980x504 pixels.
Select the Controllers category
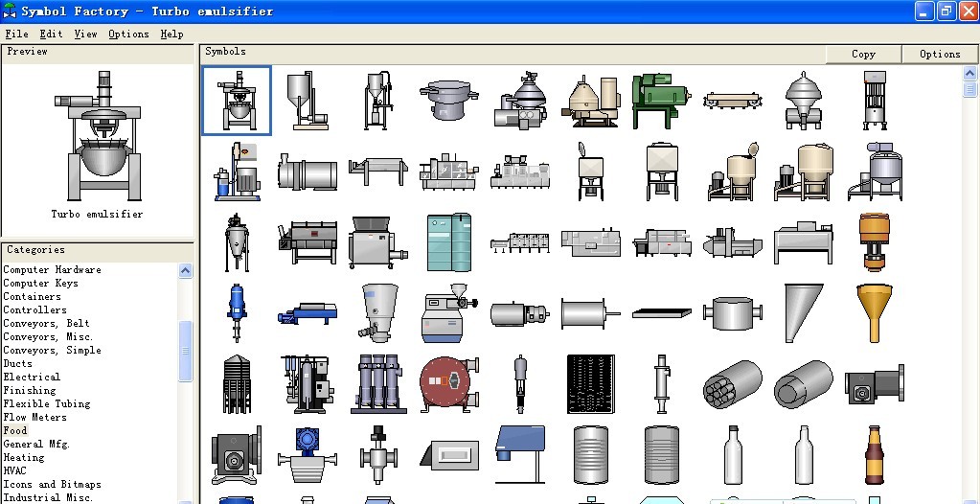point(34,309)
